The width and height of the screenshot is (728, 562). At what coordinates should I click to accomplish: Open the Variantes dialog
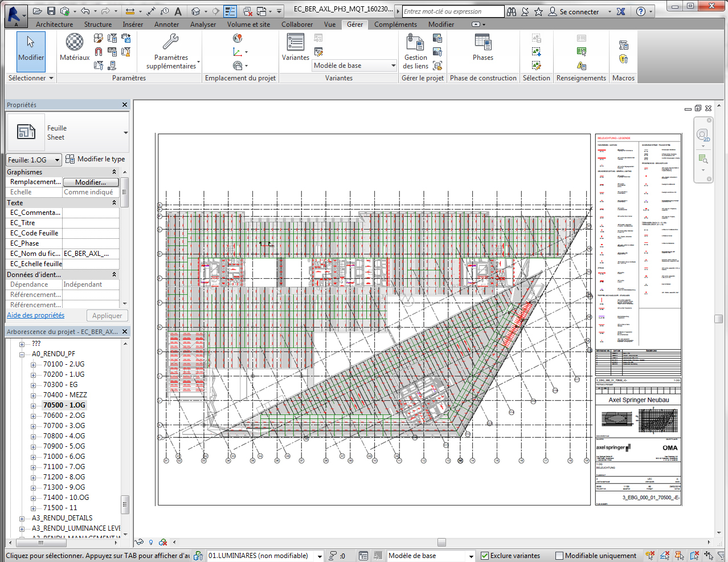pyautogui.click(x=295, y=47)
